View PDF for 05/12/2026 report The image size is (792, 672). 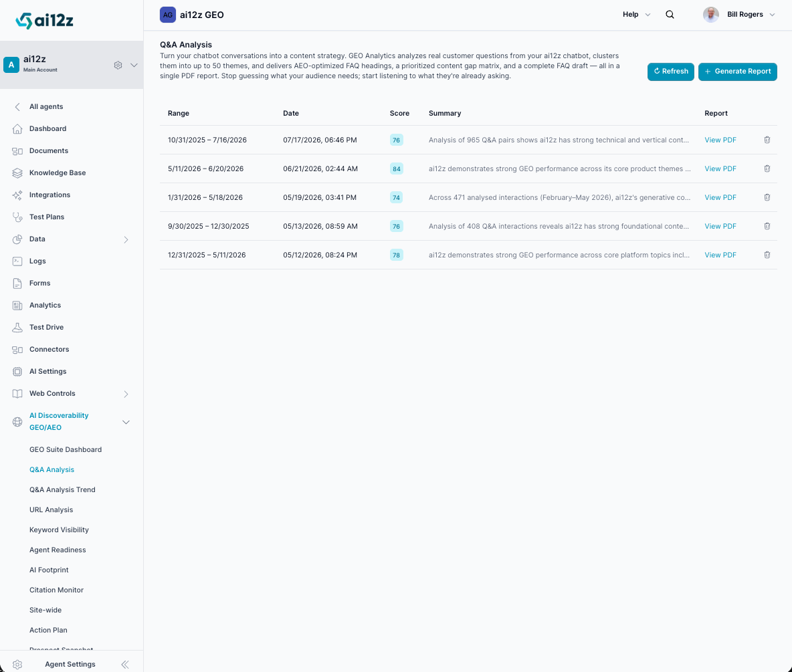coord(720,255)
